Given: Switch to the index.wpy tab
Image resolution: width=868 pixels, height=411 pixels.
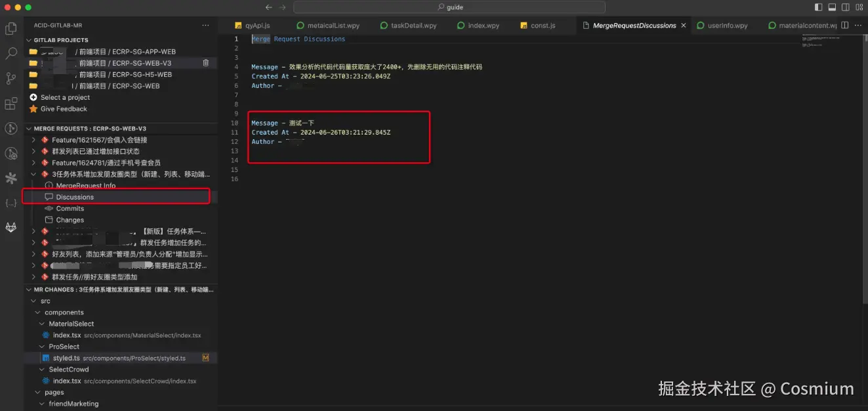Looking at the screenshot, I should 478,26.
